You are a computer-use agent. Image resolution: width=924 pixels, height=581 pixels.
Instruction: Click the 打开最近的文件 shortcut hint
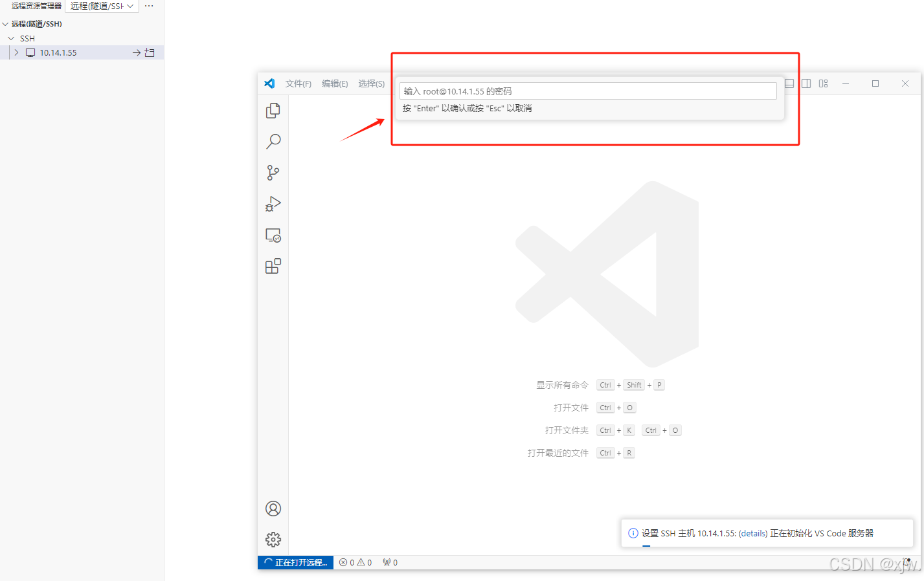tap(558, 453)
